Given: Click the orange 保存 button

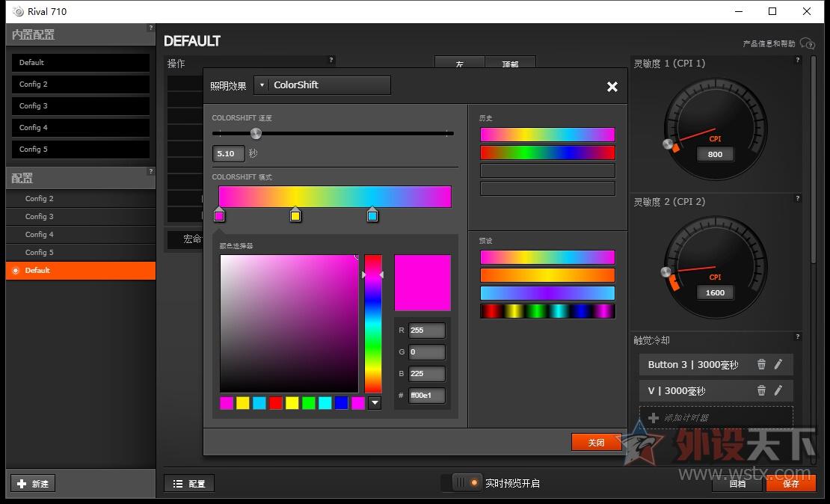Looking at the screenshot, I should coord(791,483).
